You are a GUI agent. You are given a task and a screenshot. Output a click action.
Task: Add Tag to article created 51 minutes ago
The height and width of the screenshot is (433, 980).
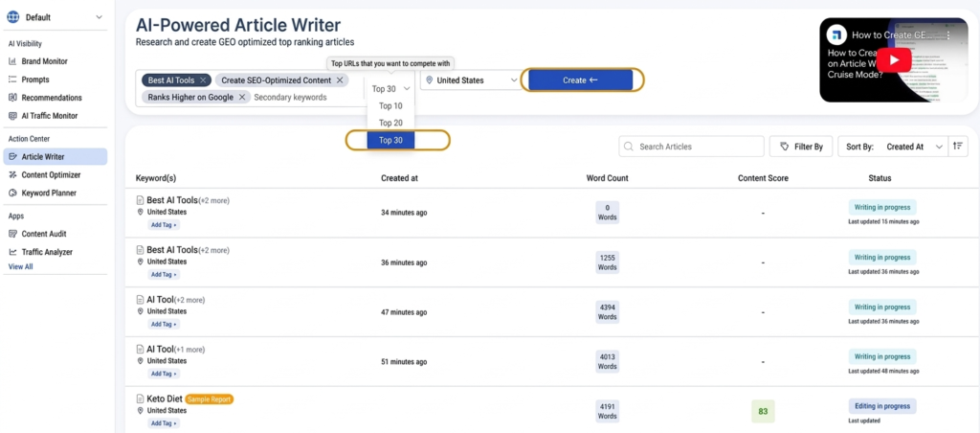pyautogui.click(x=163, y=374)
